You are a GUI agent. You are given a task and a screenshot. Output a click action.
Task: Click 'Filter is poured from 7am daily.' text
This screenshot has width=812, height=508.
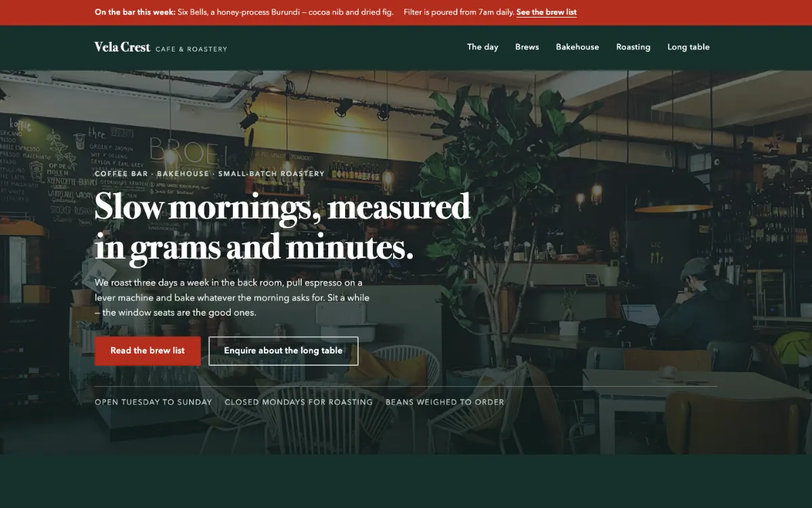(458, 12)
